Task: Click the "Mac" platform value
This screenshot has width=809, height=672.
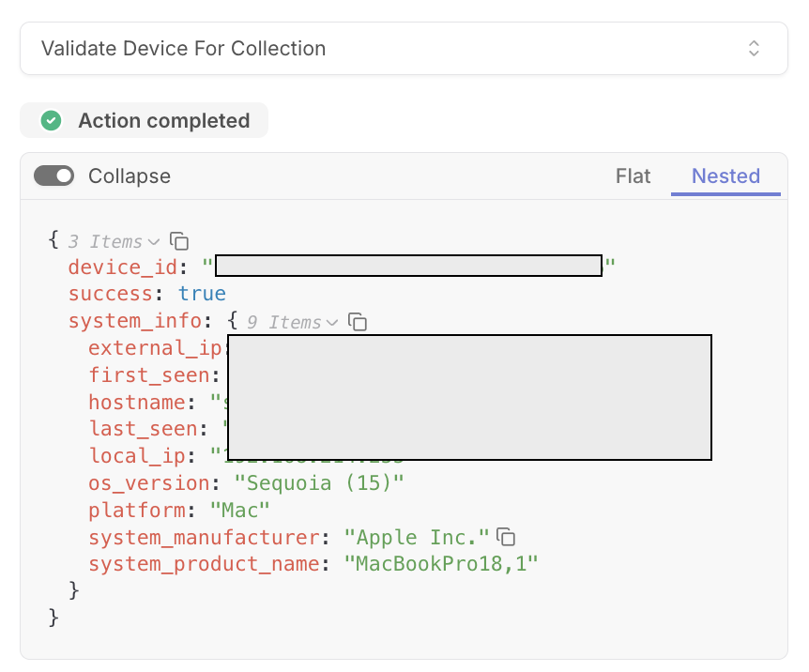Action: click(240, 511)
